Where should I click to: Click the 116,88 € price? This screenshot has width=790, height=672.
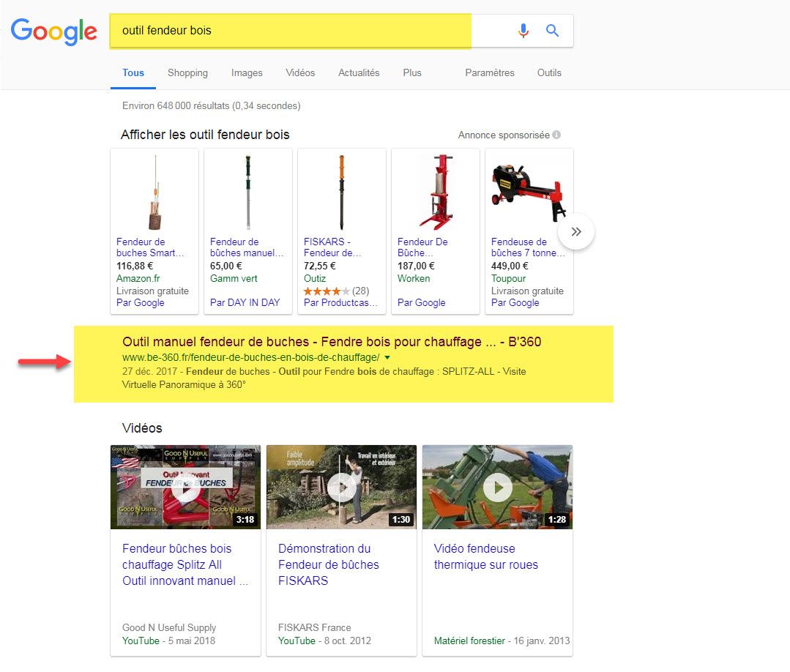(x=135, y=266)
